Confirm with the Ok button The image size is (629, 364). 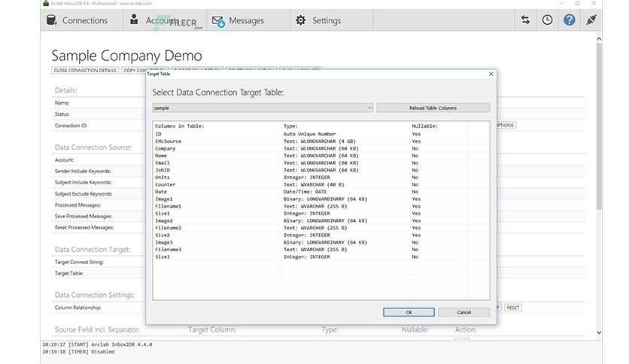click(x=409, y=312)
